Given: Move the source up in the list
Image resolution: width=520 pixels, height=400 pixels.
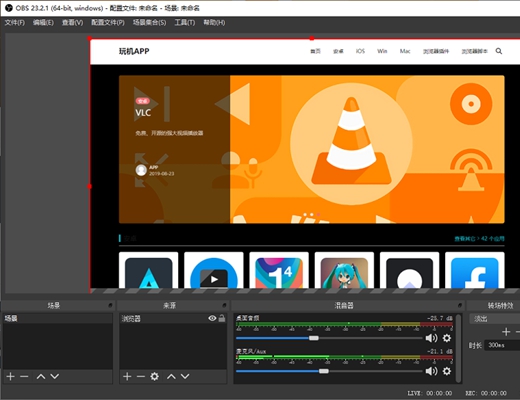Looking at the screenshot, I should click(x=171, y=377).
